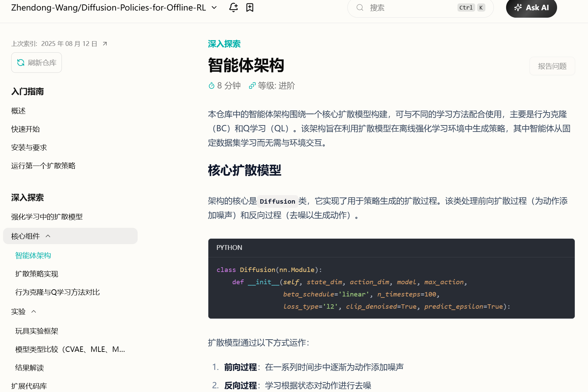
Task: Click inside the 搜索 input field
Action: coord(408,7)
